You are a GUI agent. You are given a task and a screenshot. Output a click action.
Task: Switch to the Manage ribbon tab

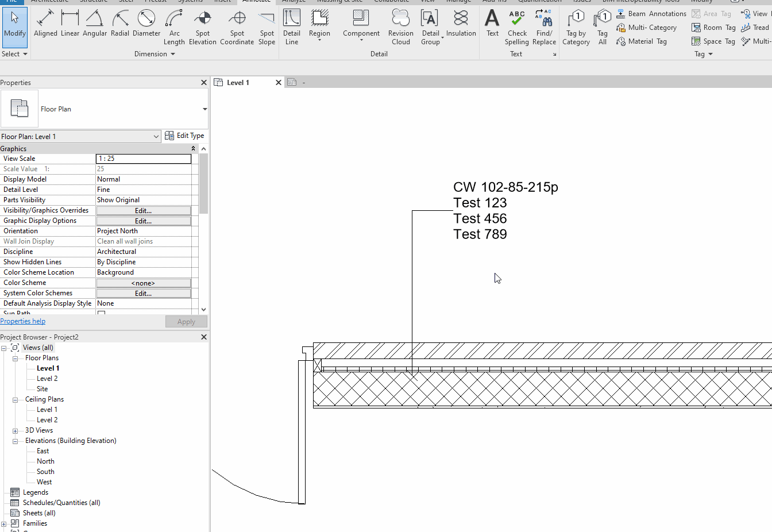(458, 2)
